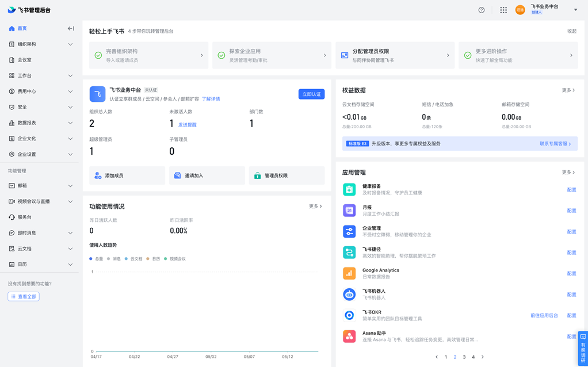Click the 飞书机器人 robot icon
Screen dimensions: 588x367
tap(349, 294)
